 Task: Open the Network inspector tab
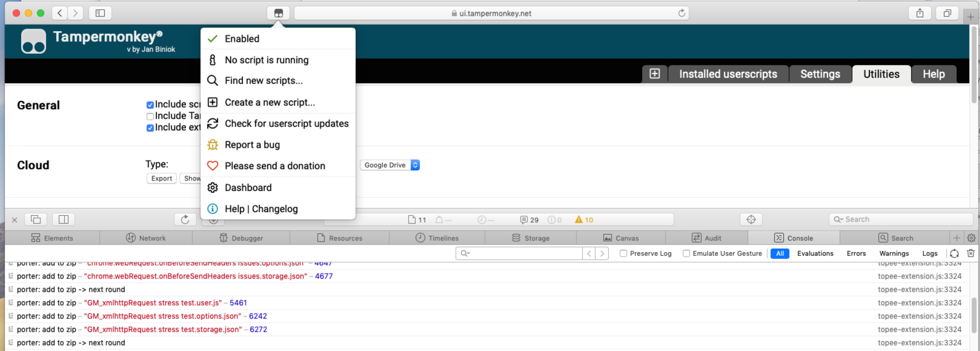click(x=146, y=238)
